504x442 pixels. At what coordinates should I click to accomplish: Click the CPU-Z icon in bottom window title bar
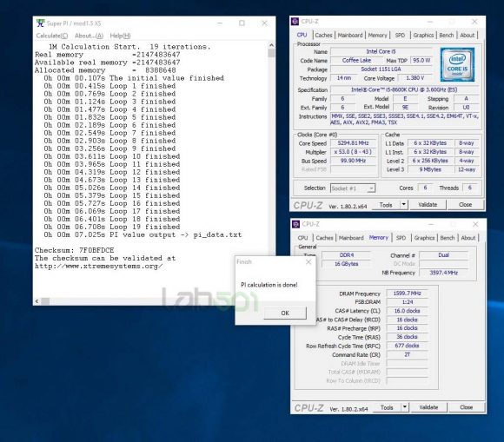[x=295, y=224]
